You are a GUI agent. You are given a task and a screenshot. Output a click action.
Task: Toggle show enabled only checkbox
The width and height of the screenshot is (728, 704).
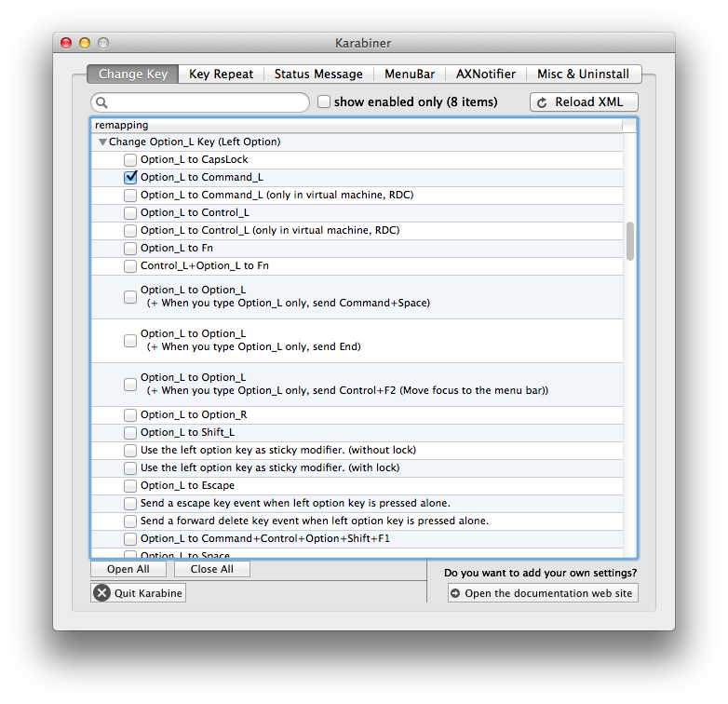(324, 102)
